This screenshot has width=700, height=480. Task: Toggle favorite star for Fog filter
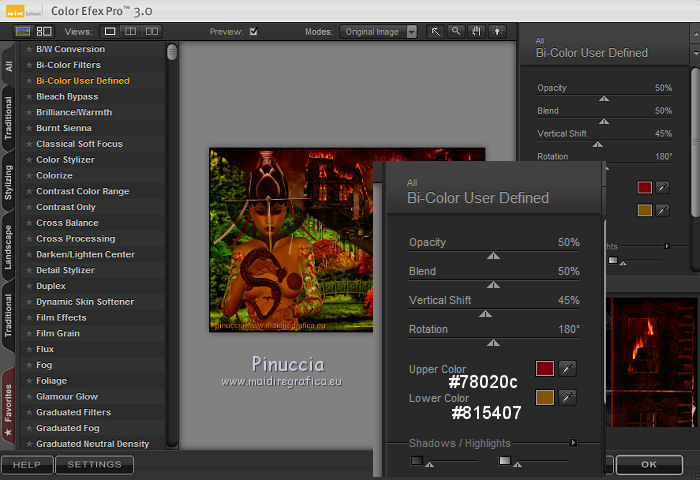(28, 365)
